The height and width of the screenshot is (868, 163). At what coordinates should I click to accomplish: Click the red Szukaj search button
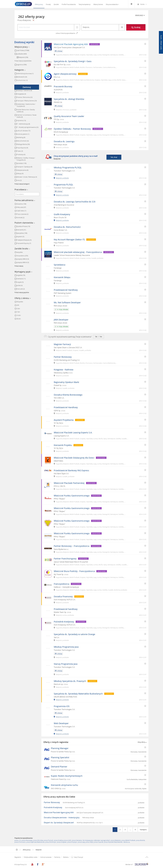coord(136,27)
